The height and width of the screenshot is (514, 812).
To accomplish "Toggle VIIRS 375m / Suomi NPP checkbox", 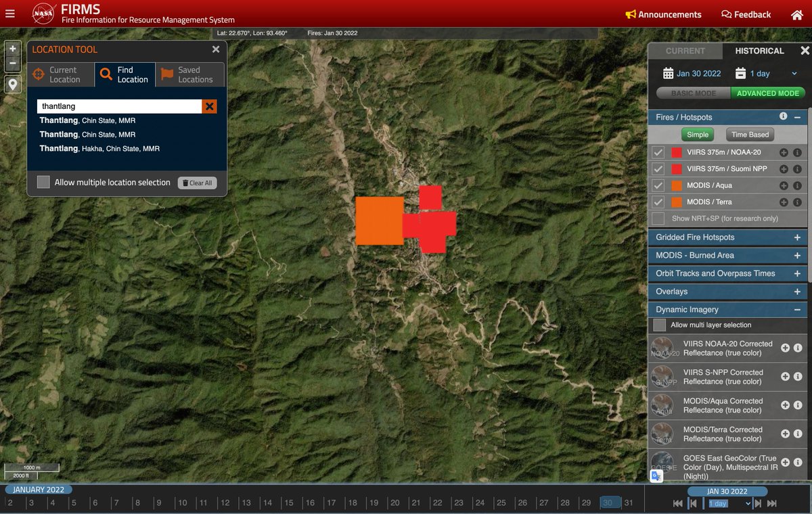I will tap(658, 169).
